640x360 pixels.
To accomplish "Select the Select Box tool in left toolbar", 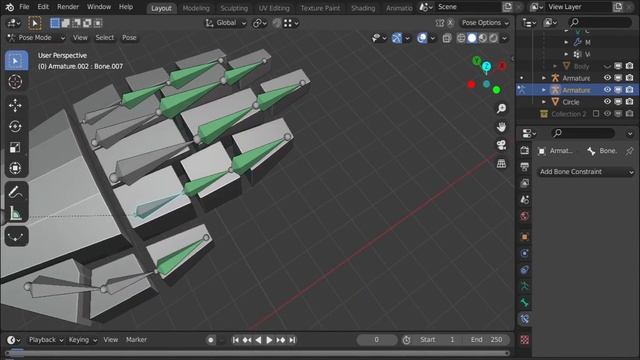I will [16, 61].
